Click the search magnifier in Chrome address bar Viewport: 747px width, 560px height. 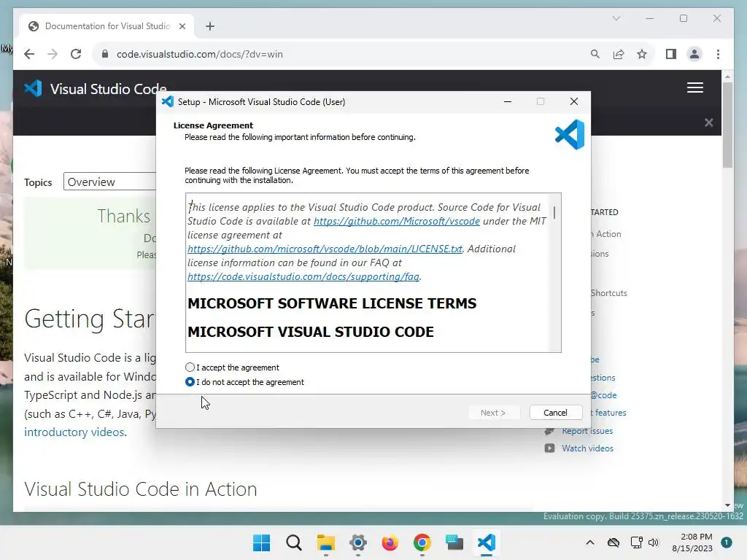pos(595,54)
